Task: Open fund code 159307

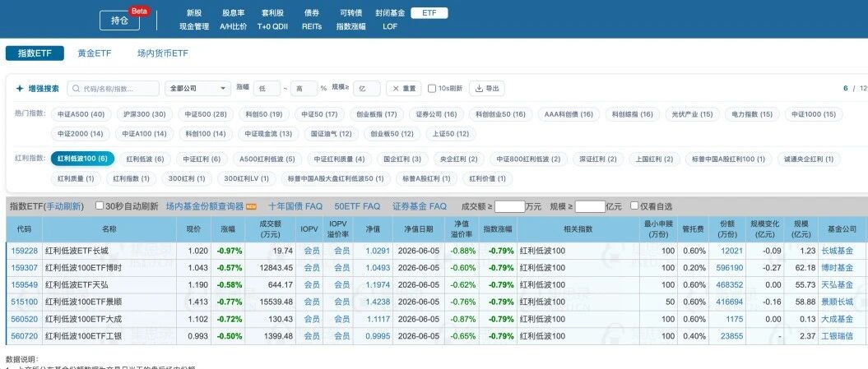Action: click(x=25, y=268)
